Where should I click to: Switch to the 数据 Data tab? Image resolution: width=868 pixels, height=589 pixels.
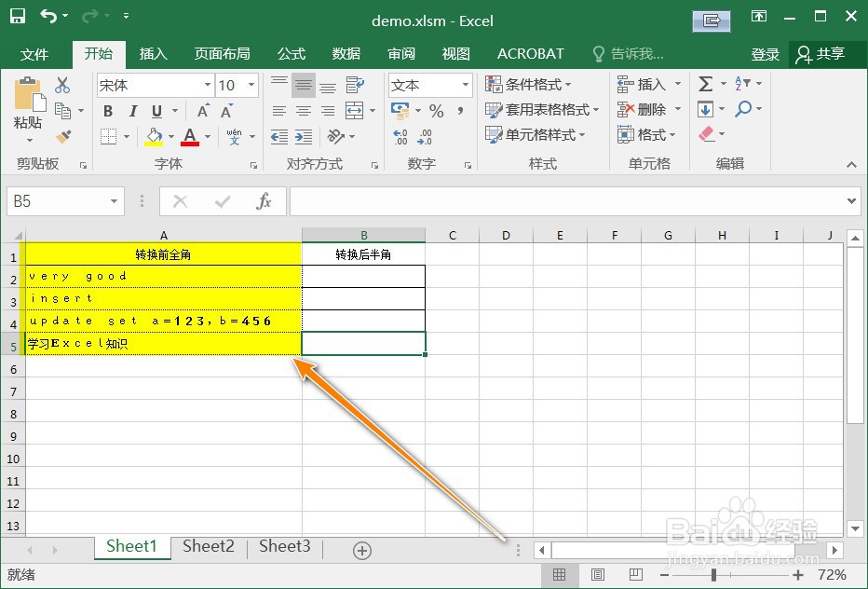[x=346, y=54]
